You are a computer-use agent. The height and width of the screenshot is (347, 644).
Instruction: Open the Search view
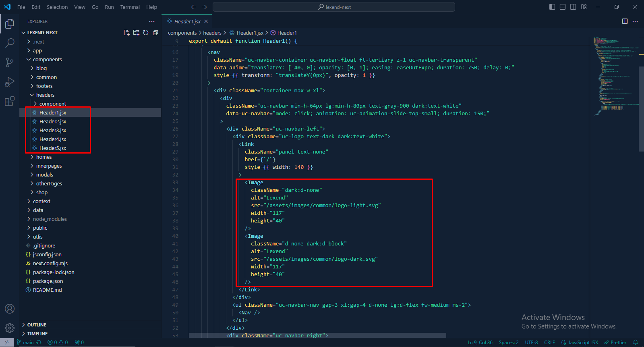click(x=10, y=43)
